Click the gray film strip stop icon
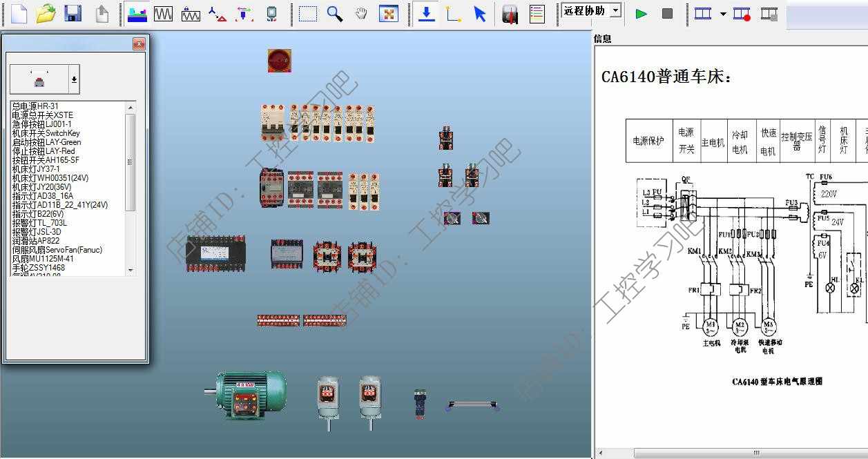 769,13
